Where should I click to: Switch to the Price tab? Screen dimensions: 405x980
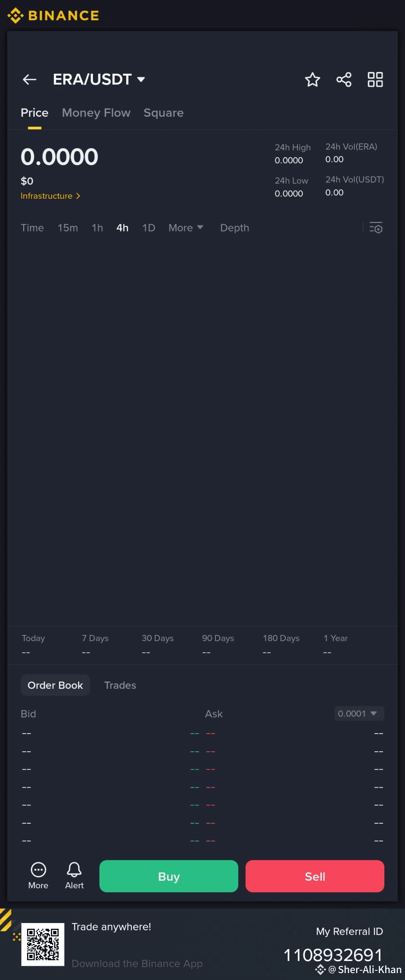(34, 113)
